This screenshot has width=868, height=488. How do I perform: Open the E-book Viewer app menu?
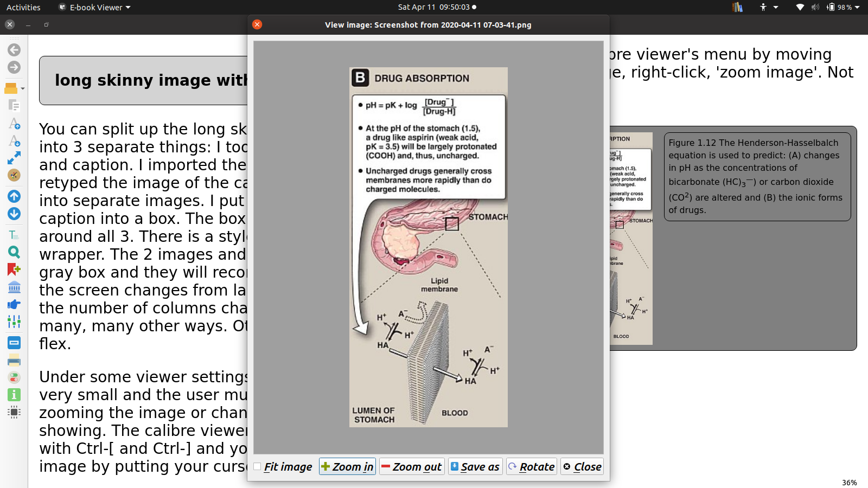(x=95, y=7)
